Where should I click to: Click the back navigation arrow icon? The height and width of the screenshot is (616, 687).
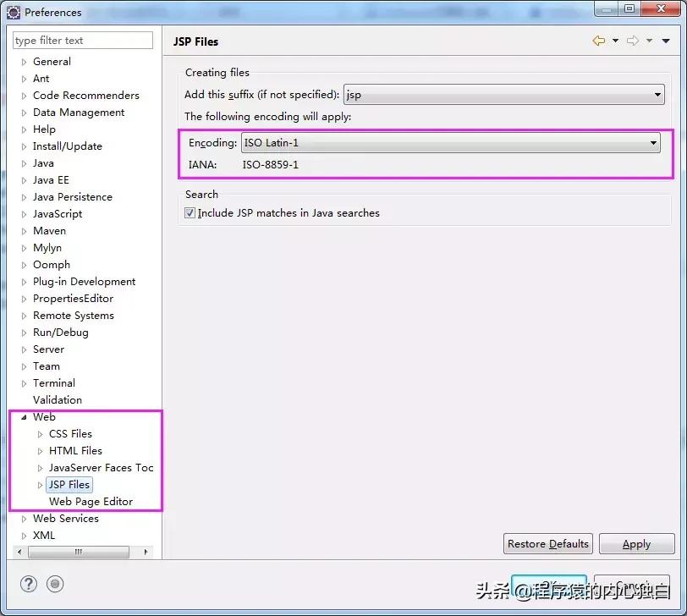click(x=598, y=41)
